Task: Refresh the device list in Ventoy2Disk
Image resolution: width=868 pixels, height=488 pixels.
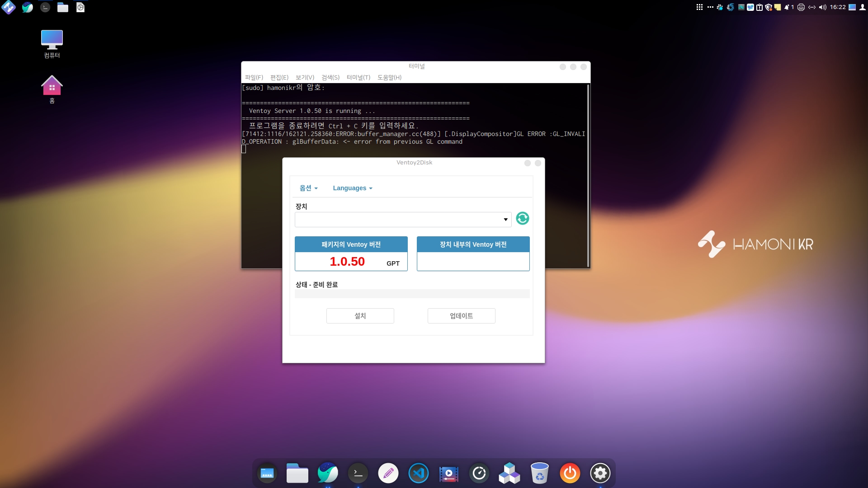Action: coord(522,219)
